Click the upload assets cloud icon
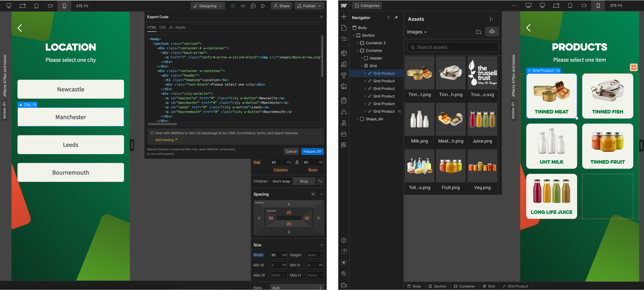 click(492, 32)
